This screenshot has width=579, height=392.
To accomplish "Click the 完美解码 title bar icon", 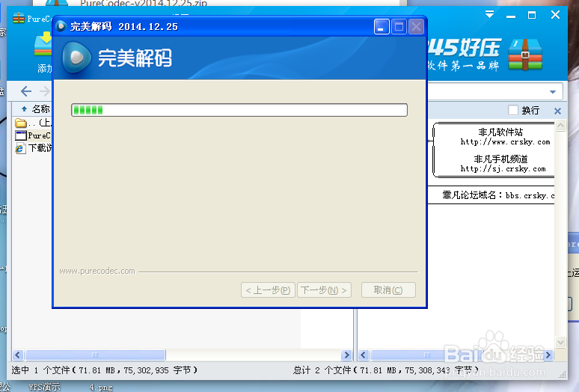I will [61, 26].
